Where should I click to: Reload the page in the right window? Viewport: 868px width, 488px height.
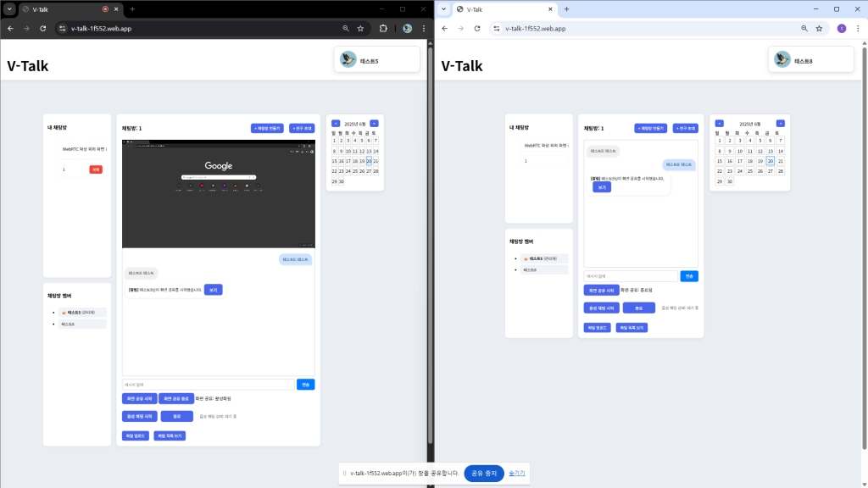[x=477, y=28]
